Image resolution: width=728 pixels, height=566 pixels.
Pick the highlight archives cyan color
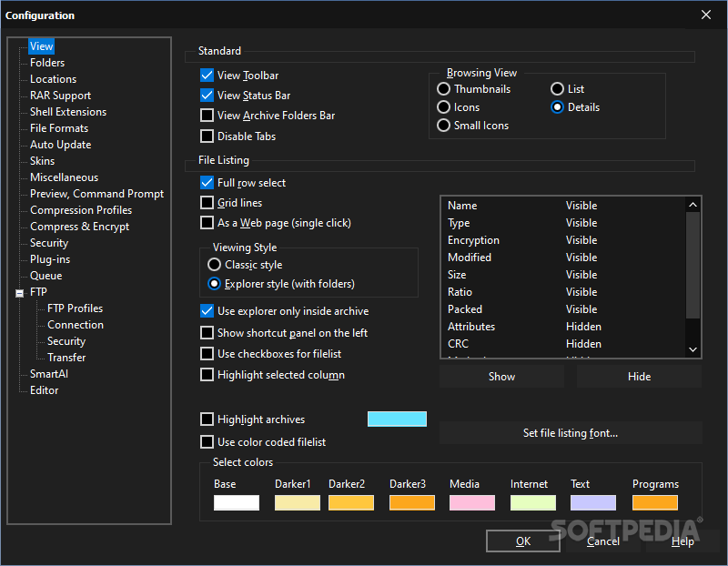point(397,419)
